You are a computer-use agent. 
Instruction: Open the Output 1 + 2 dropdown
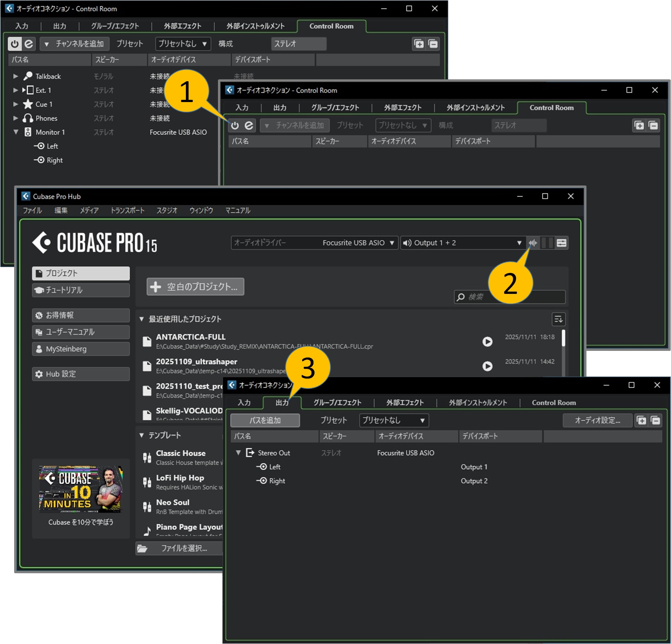[x=462, y=243]
